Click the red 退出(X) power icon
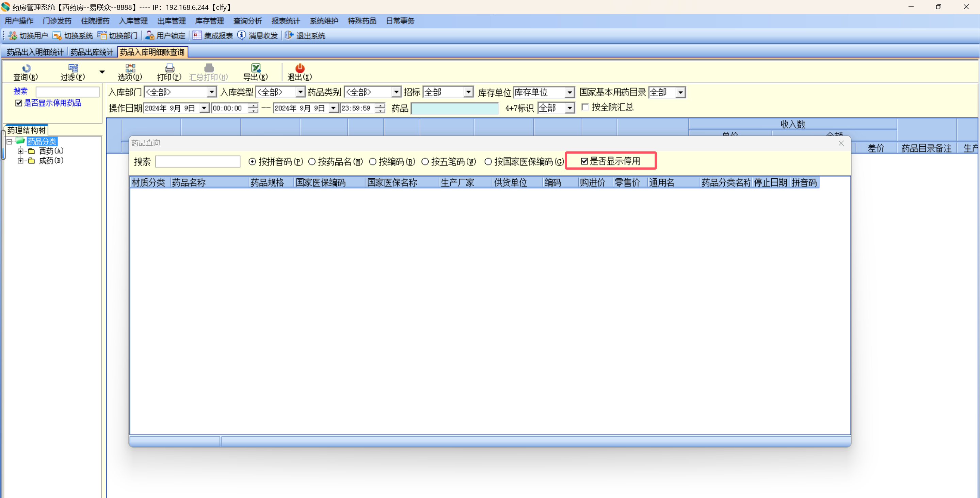 pos(300,68)
